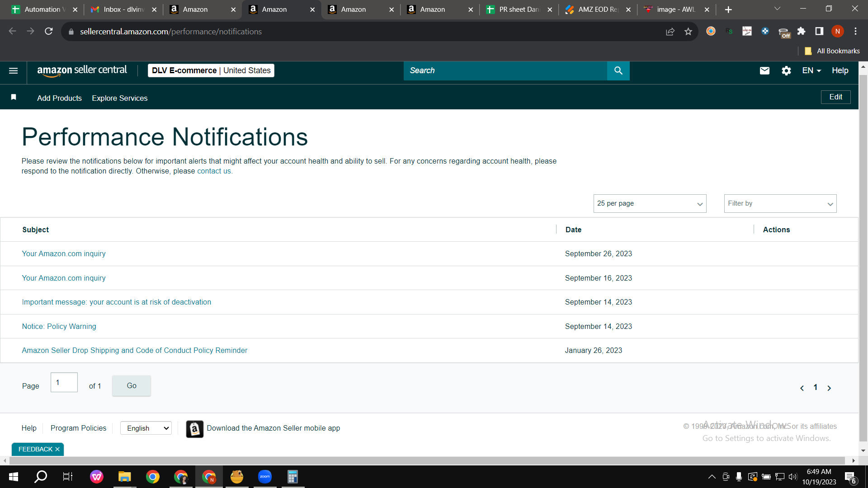Viewport: 868px width, 488px height.
Task: Close the FEEDBACK tab with X
Action: (x=57, y=449)
